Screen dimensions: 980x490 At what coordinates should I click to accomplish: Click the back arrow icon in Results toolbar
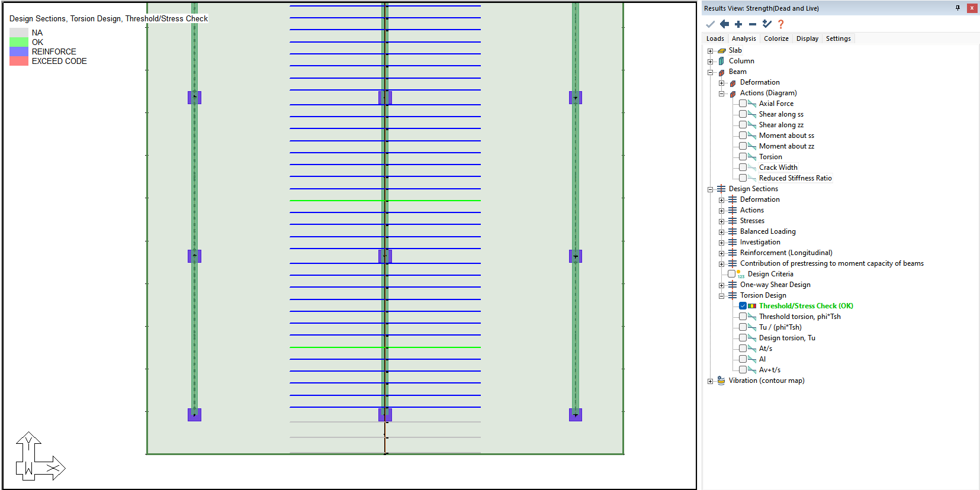pos(724,24)
